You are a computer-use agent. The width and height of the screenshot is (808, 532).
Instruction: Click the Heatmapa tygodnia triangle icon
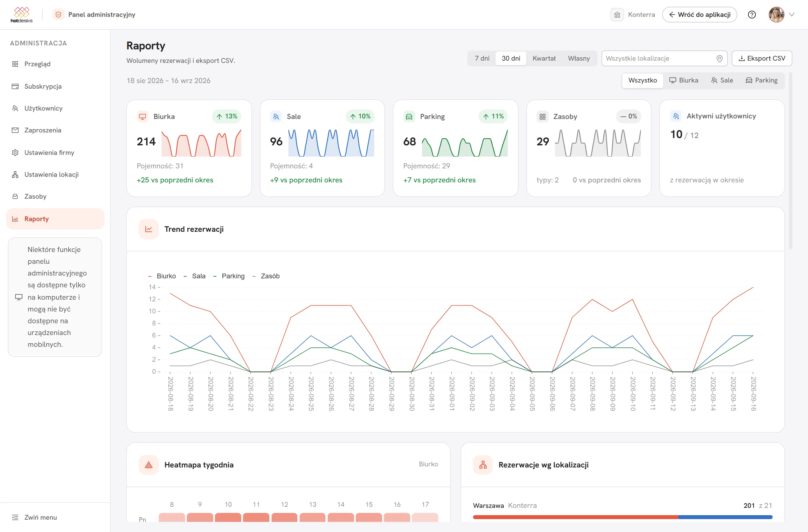[x=149, y=465]
